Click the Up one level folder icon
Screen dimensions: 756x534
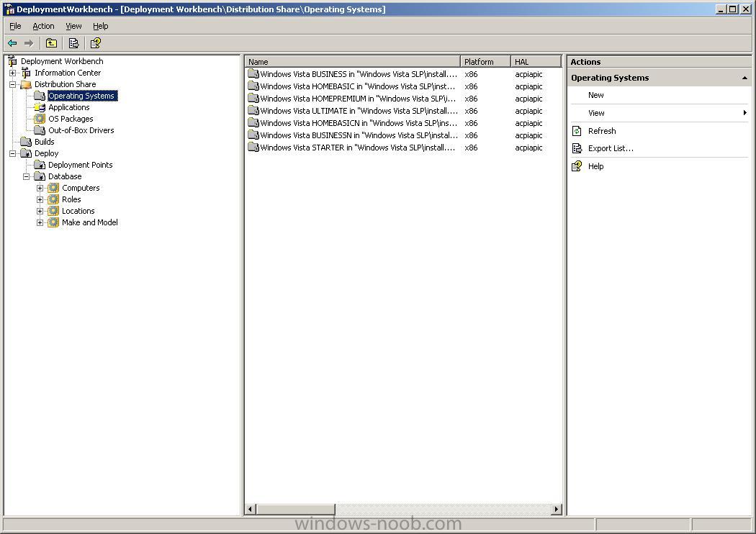point(51,43)
